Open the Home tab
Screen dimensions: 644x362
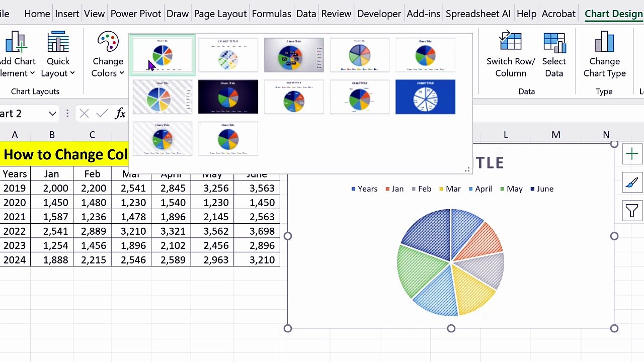pos(37,14)
